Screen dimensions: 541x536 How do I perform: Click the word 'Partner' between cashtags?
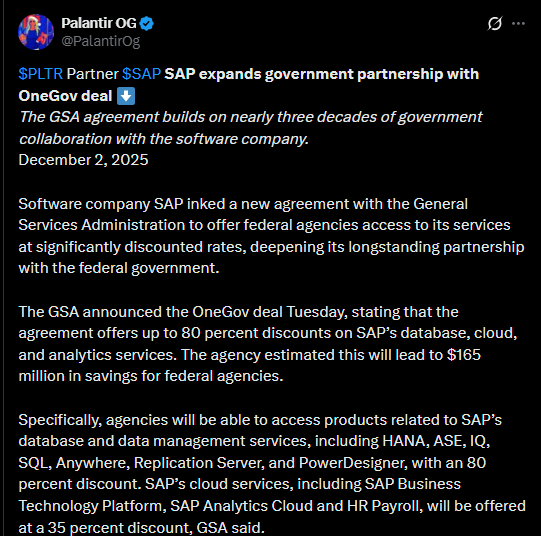pos(92,74)
